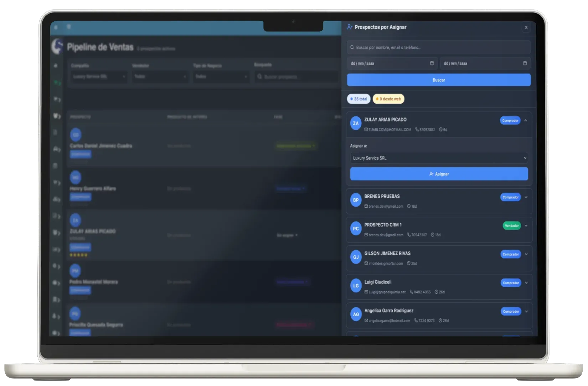
Task: Click the avatar above Pedro Monastel Morera
Action: 75,271
